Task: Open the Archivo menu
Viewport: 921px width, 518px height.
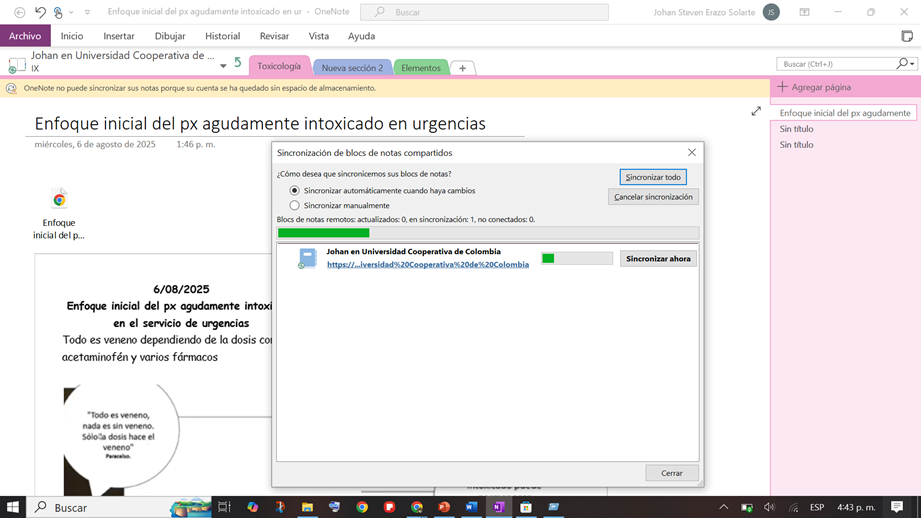Action: coord(25,36)
